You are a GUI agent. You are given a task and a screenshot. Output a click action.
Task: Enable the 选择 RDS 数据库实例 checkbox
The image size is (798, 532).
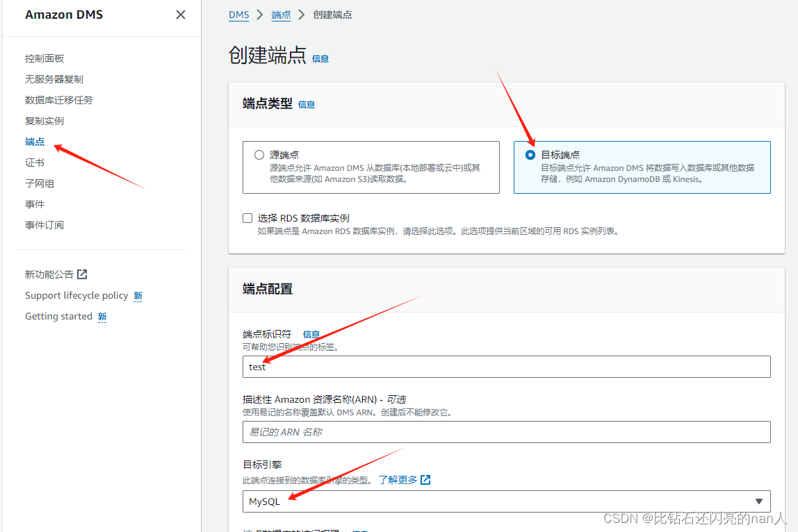tap(247, 218)
